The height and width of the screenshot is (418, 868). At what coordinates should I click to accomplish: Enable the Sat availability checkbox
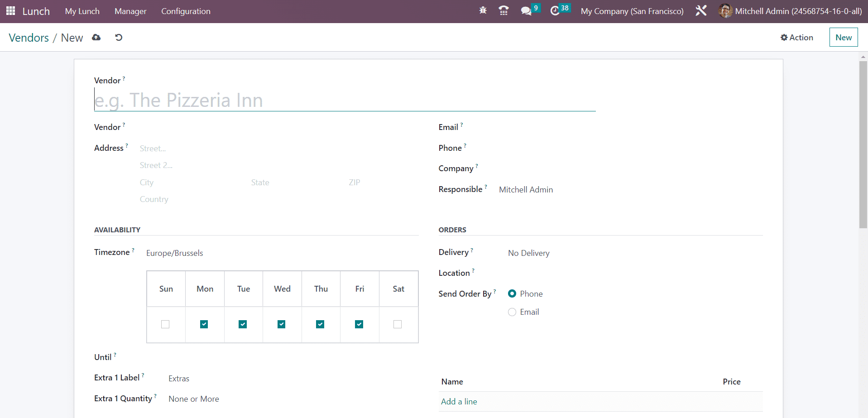tap(398, 324)
